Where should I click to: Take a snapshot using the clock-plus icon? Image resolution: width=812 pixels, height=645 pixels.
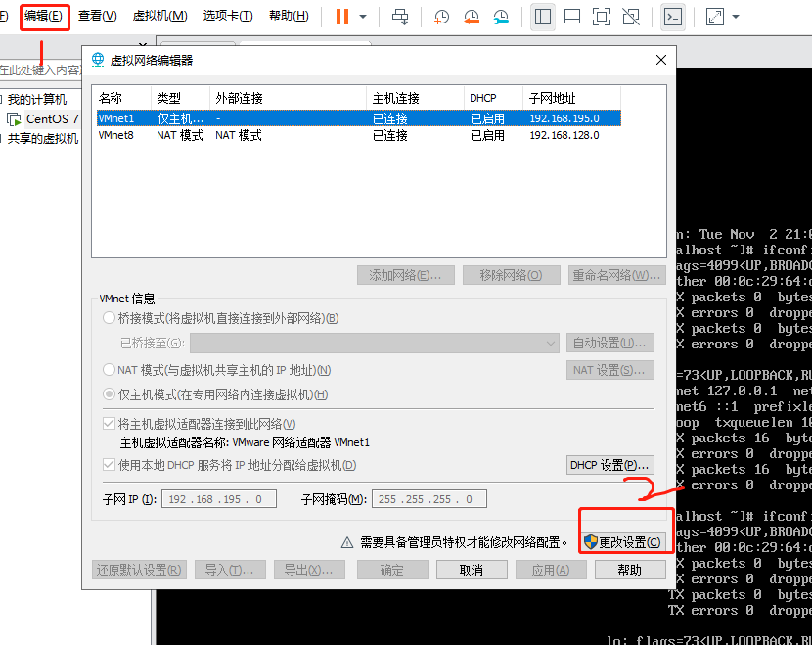pos(441,17)
